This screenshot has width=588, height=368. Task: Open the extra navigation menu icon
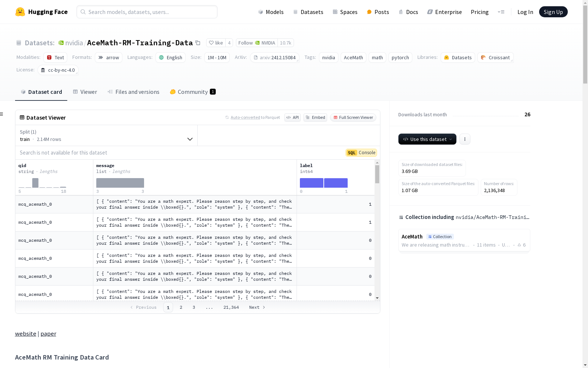pyautogui.click(x=501, y=12)
